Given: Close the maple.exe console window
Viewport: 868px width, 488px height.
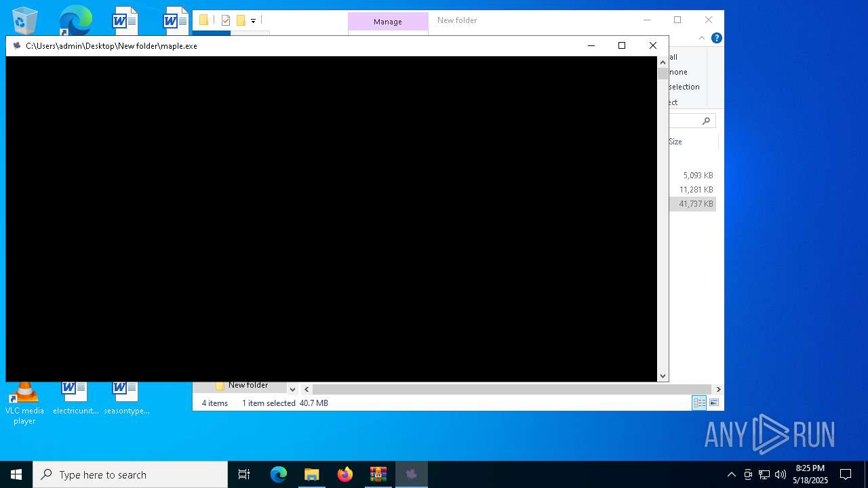Looking at the screenshot, I should tap(653, 45).
